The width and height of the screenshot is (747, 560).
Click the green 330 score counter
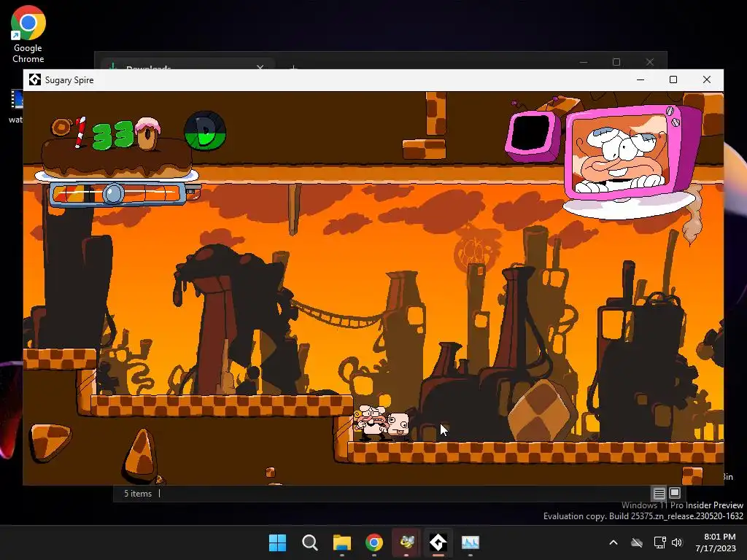tap(113, 135)
